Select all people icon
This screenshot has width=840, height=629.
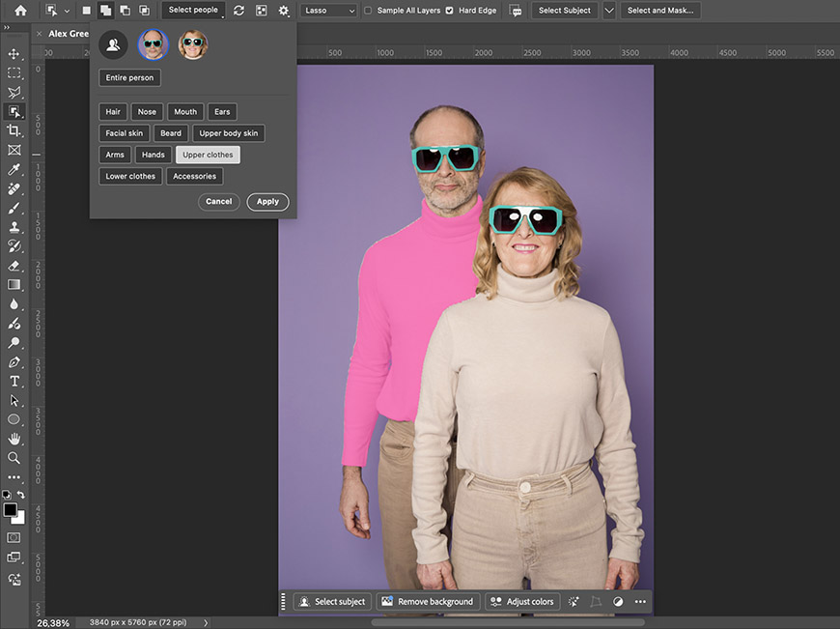click(x=113, y=44)
